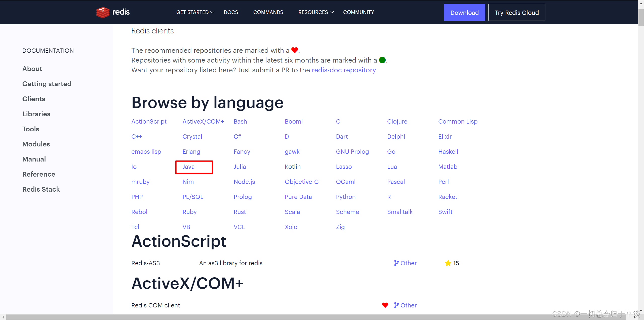This screenshot has height=320, width=644.
Task: Click the Download button
Action: coord(464,12)
